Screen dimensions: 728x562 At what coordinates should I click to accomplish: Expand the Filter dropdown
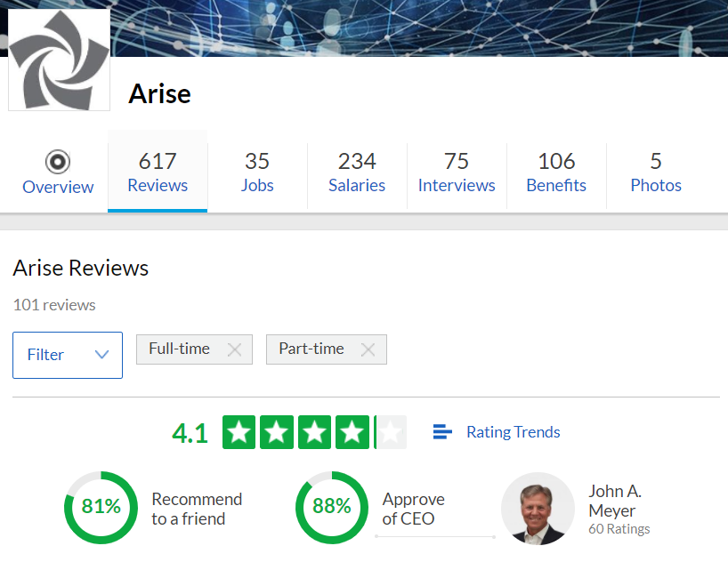click(68, 355)
